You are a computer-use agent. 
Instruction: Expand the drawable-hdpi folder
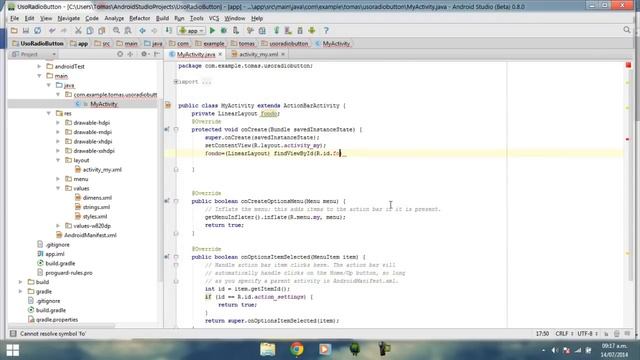point(58,122)
